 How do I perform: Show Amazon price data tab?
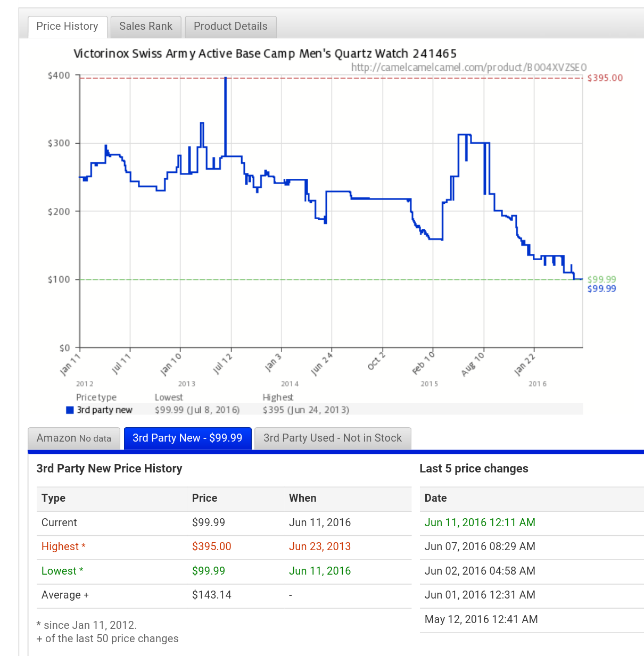pos(73,438)
